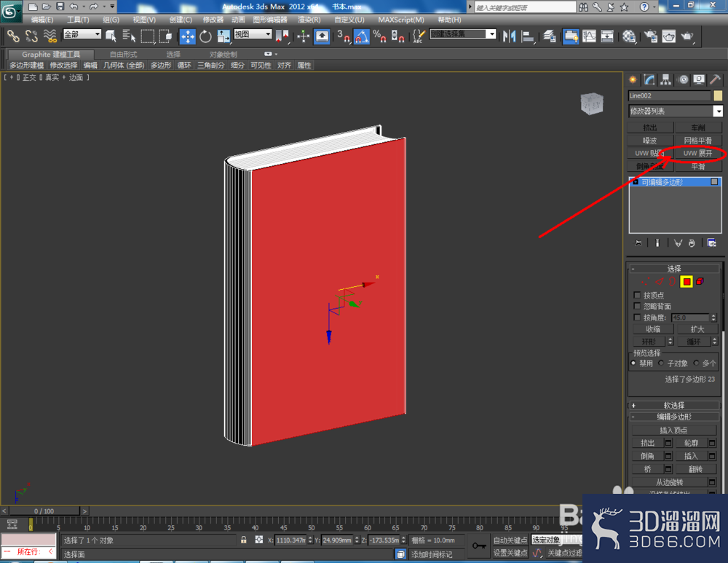The width and height of the screenshot is (728, 563).
Task: Open the Select by Name list icon
Action: (x=129, y=36)
